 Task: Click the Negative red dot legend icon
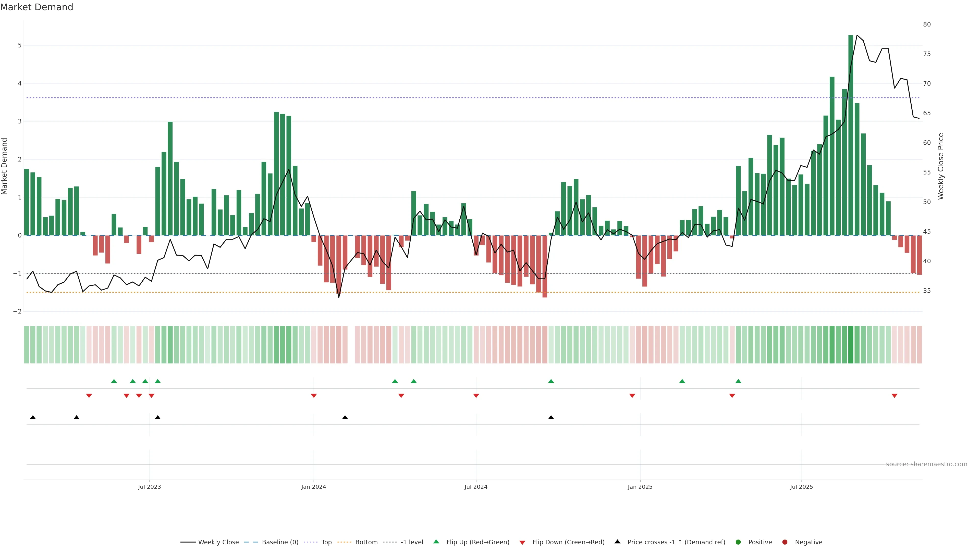click(x=785, y=542)
